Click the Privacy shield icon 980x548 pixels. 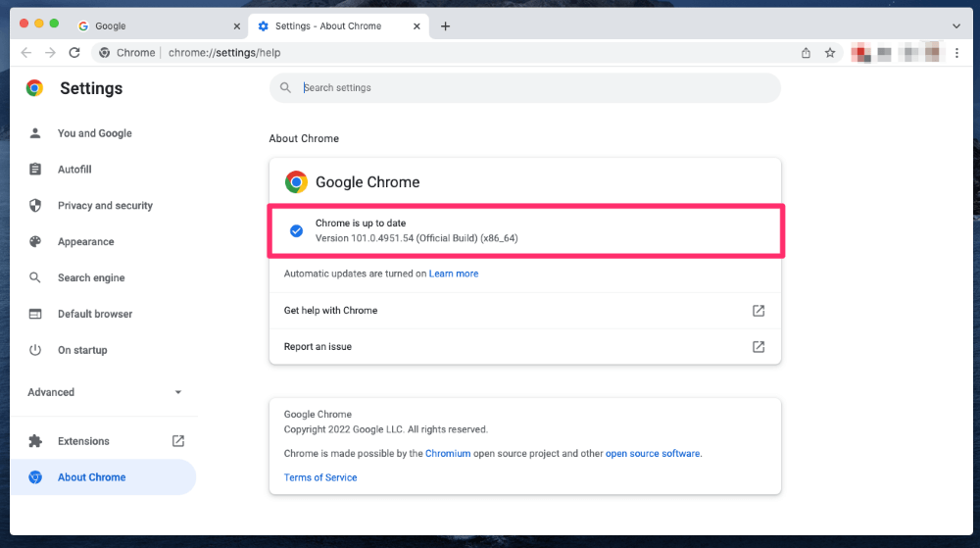coord(35,206)
